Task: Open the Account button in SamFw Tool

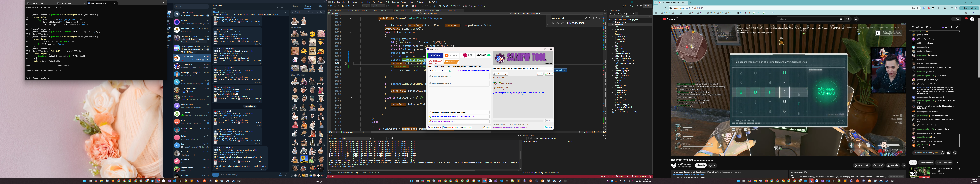Action: tap(549, 128)
